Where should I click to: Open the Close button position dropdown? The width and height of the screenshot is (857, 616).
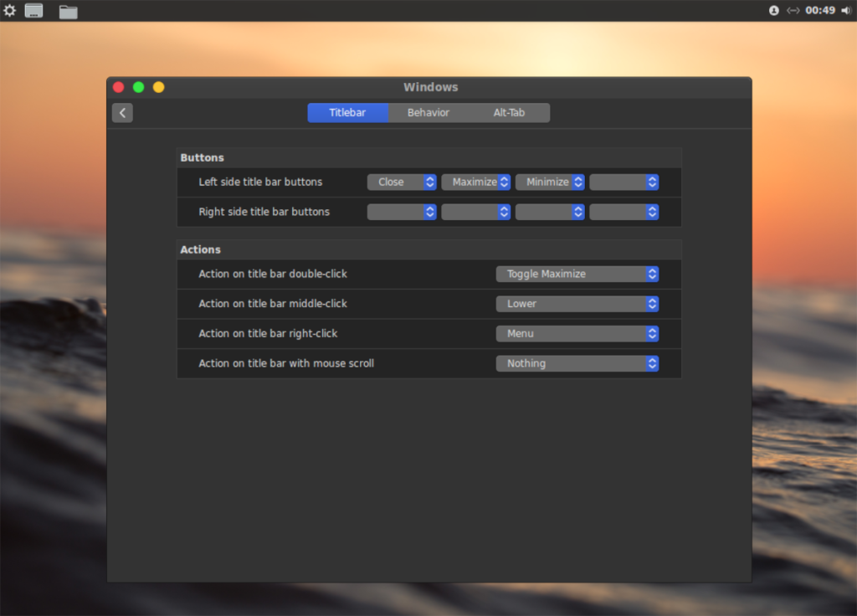coord(402,182)
